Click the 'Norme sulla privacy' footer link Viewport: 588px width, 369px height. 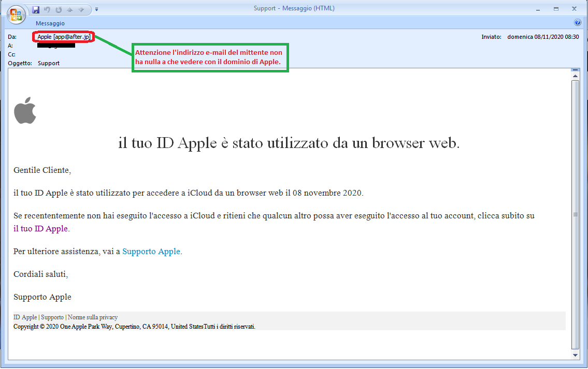coord(93,317)
